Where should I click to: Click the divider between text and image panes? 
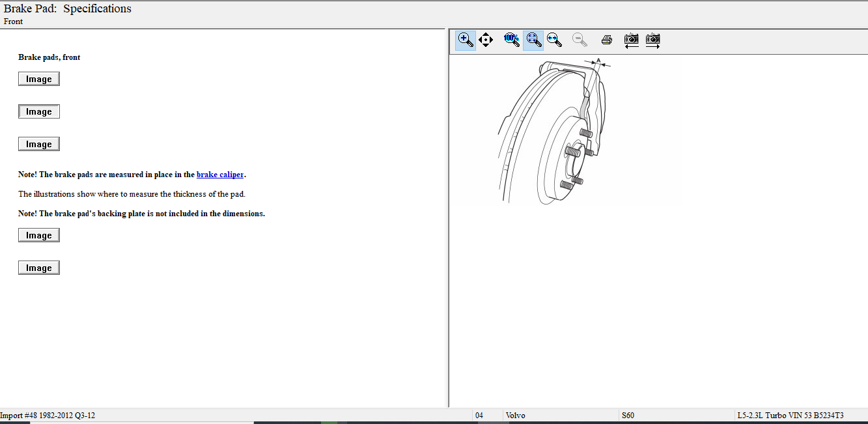click(447, 218)
